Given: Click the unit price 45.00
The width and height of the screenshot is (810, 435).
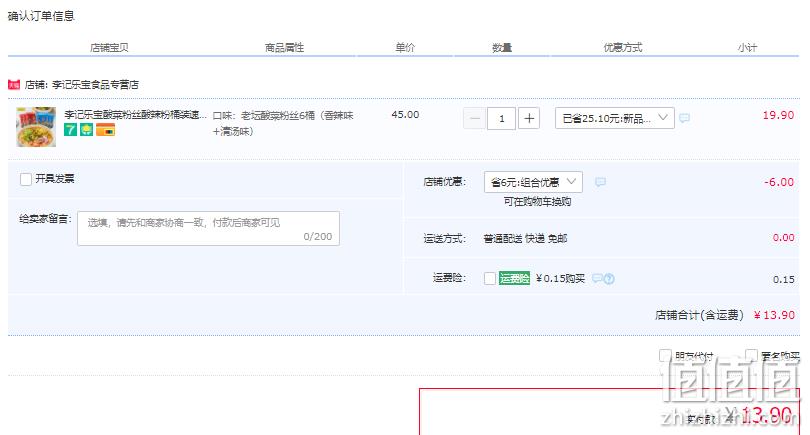Looking at the screenshot, I should click(405, 115).
